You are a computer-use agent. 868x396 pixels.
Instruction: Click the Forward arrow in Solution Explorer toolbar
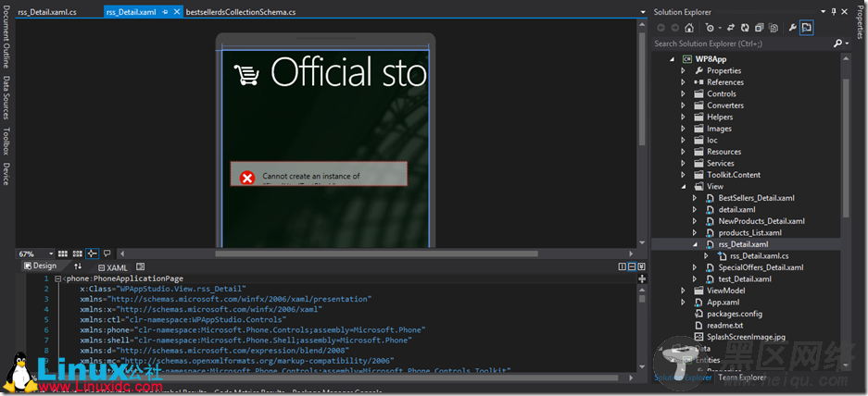click(x=674, y=28)
